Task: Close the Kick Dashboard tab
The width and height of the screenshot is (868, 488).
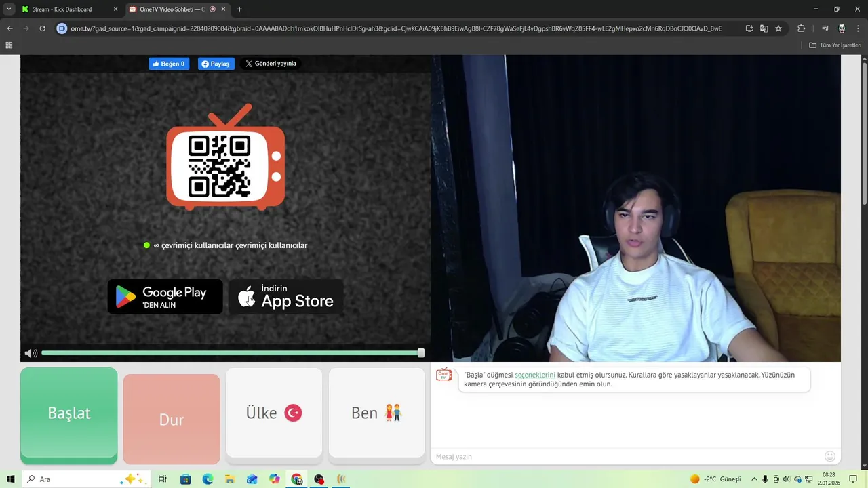Action: (115, 9)
